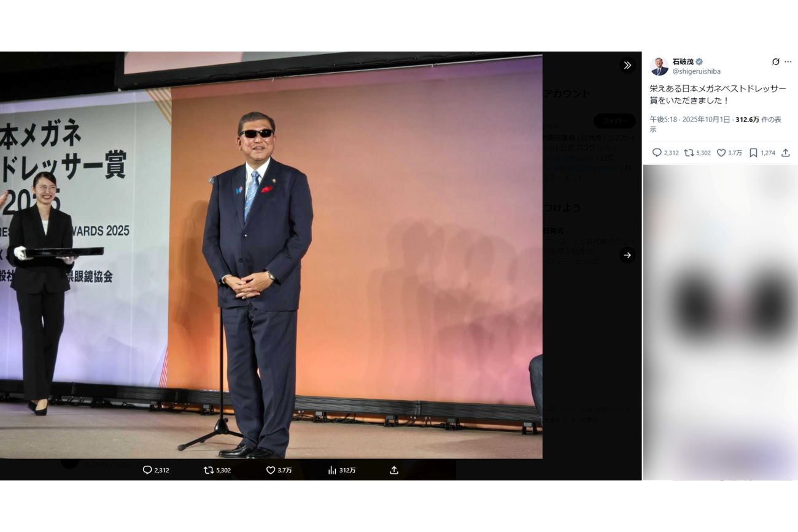798x532 pixels.
Task: Click the dimmed フォロー follow button
Action: pos(614,121)
